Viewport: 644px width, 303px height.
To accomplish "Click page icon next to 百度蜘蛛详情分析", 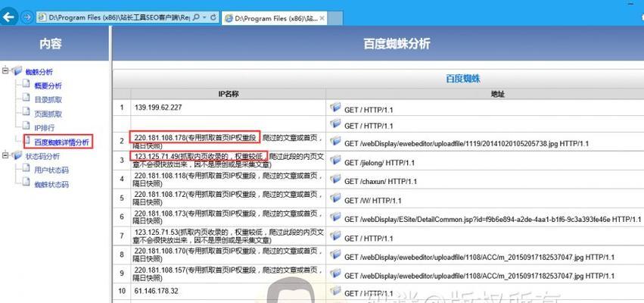I will [28, 141].
